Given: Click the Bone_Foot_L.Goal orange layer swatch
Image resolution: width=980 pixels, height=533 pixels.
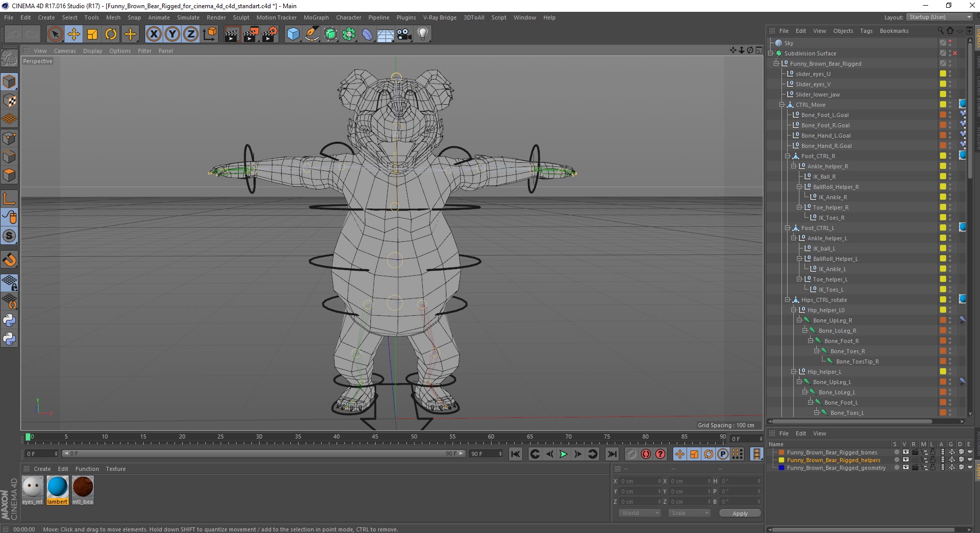Looking at the screenshot, I should click(943, 115).
